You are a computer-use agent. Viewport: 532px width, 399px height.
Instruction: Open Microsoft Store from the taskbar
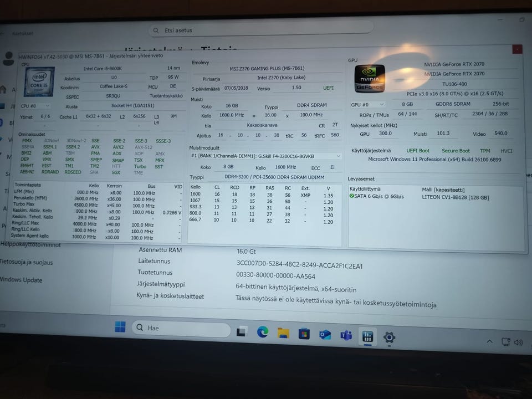(304, 334)
